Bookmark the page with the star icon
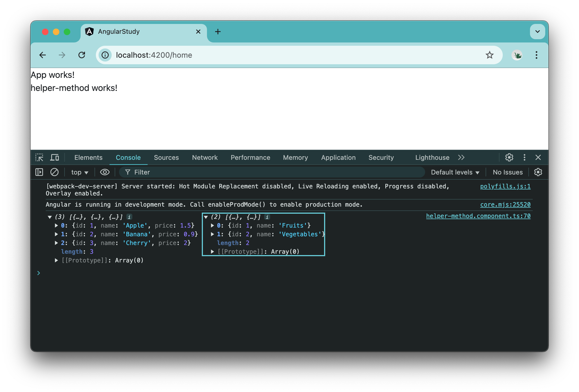Screen dimensions: 579x392 (x=490, y=55)
